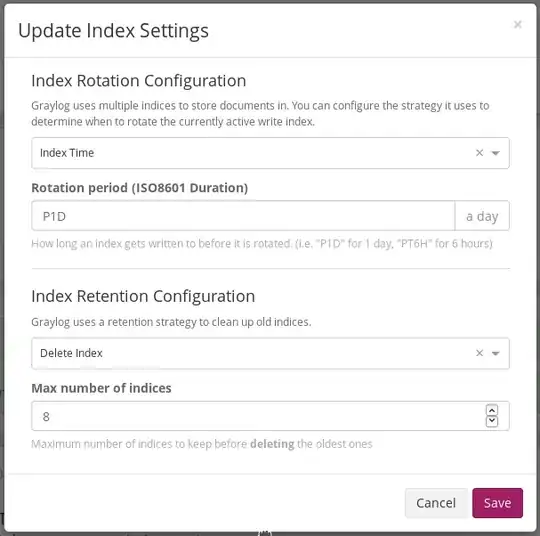The height and width of the screenshot is (536, 540).
Task: Cancel the index settings changes
Action: (x=436, y=503)
